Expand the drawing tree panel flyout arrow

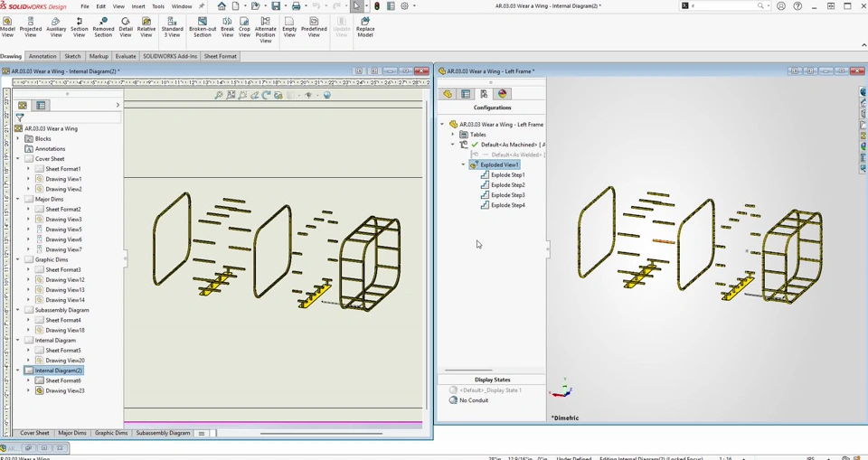pyautogui.click(x=118, y=105)
